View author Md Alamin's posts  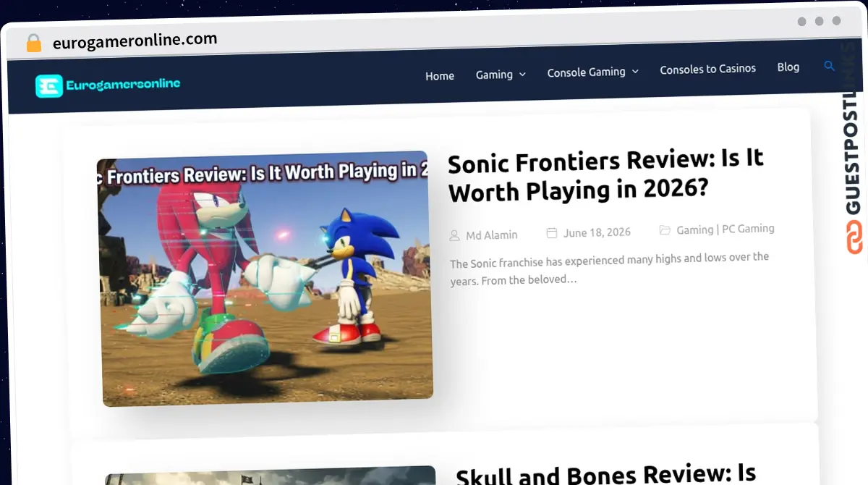(492, 235)
